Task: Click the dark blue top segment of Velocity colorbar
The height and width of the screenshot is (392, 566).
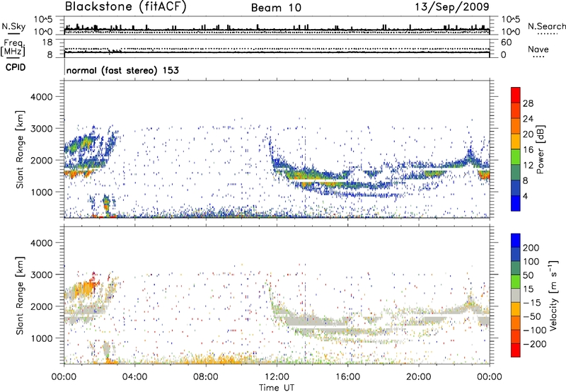Action: coord(516,241)
